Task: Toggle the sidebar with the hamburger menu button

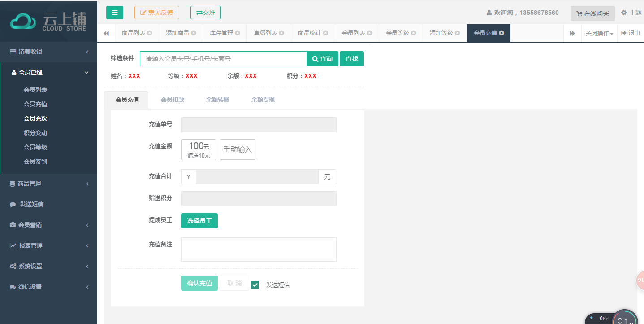Action: (x=115, y=13)
